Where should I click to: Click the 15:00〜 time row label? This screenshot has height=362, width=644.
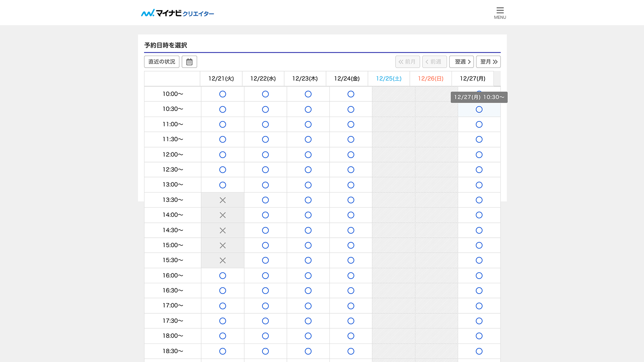pos(173,245)
